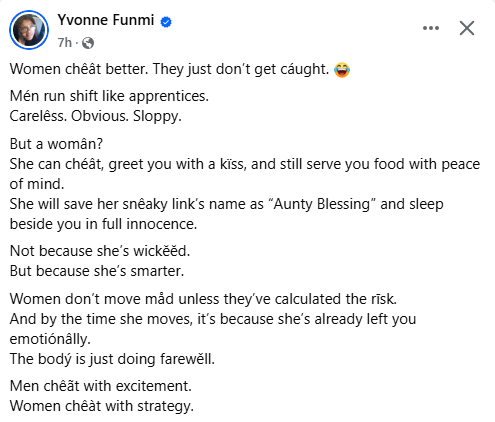
Task: Click the sentence about calculated the rīsk
Action: [x=203, y=299]
